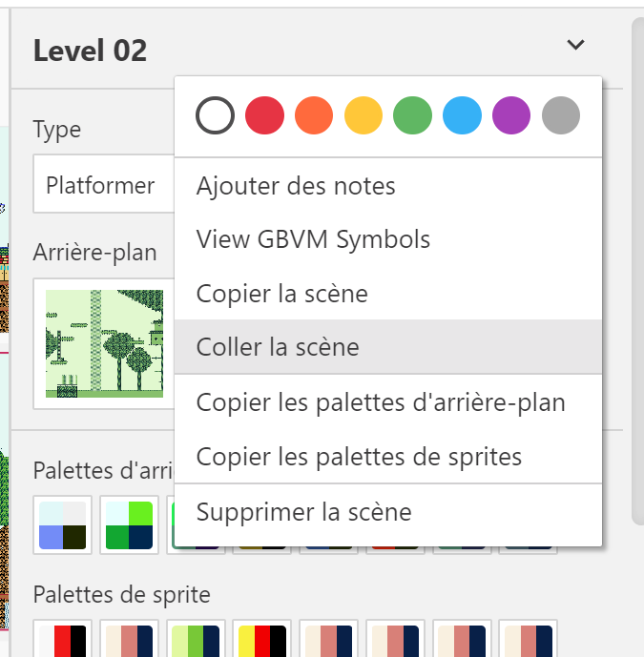Select the empty no-color label circle
The height and width of the screenshot is (657, 644).
[x=216, y=116]
